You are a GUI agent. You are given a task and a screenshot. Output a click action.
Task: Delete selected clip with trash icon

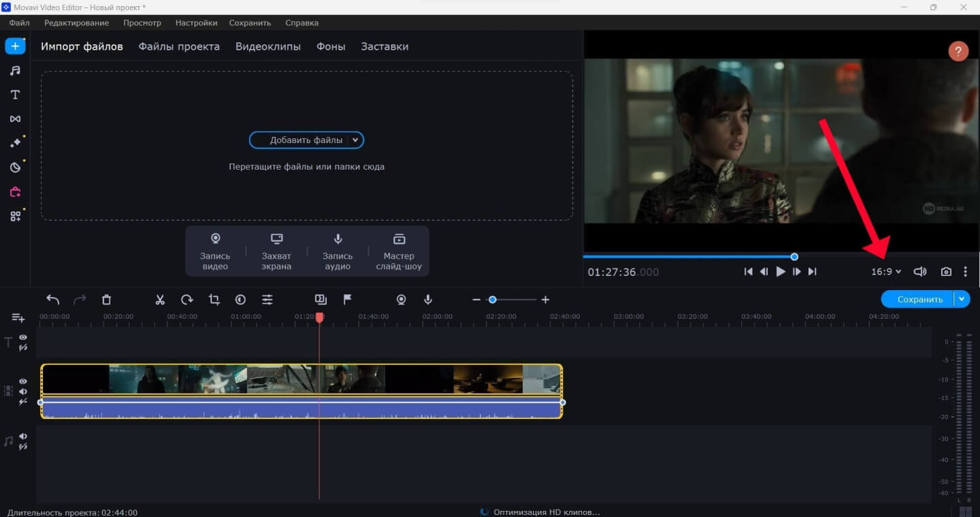pos(106,299)
